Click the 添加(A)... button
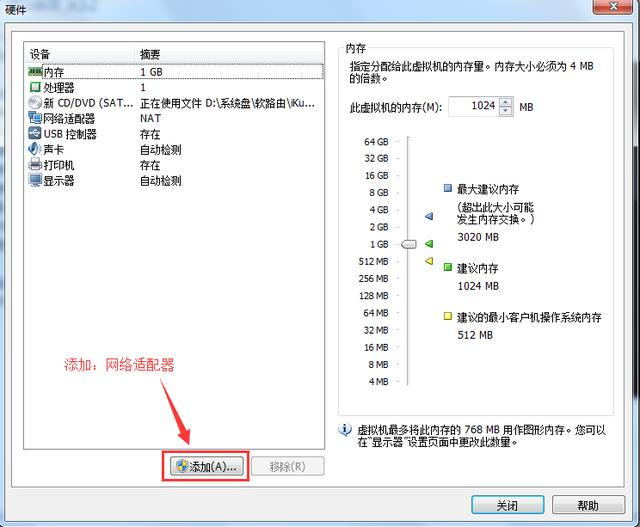 205,466
